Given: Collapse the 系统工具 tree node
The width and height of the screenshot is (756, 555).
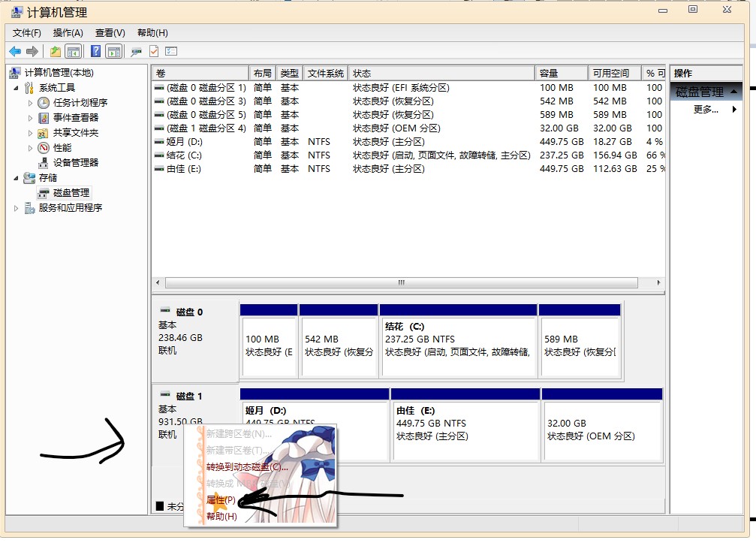Looking at the screenshot, I should tap(16, 88).
